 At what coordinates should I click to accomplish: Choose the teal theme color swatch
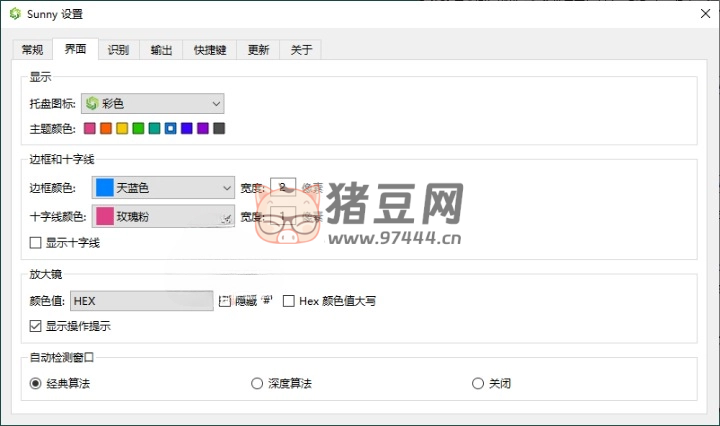pyautogui.click(x=154, y=128)
